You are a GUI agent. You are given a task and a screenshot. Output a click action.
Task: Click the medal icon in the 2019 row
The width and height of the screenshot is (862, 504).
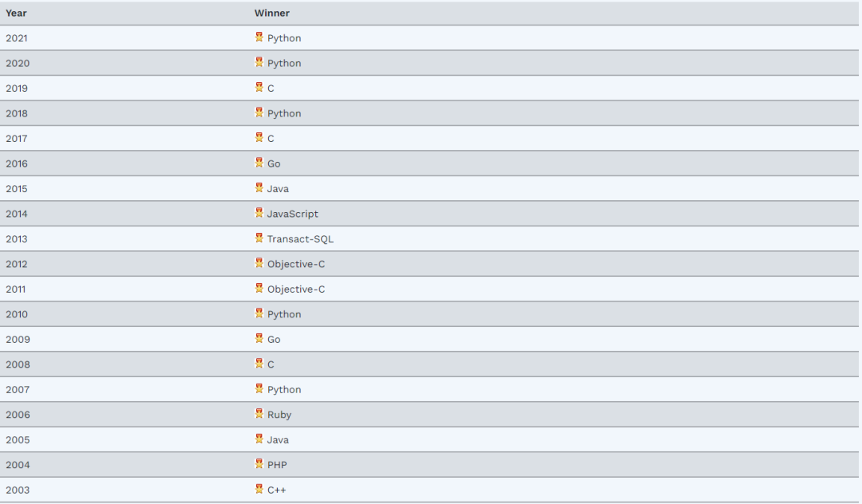(259, 88)
